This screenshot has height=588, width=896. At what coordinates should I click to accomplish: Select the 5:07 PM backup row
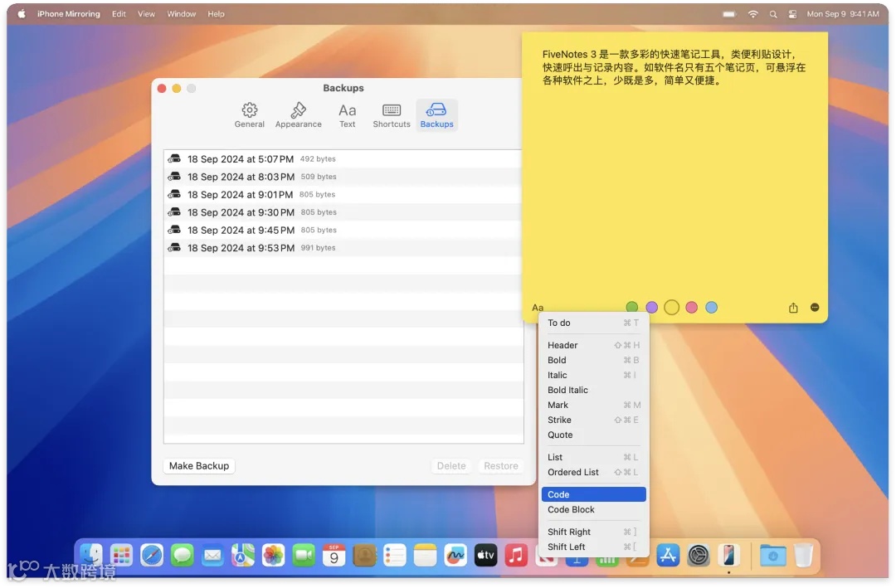click(343, 159)
